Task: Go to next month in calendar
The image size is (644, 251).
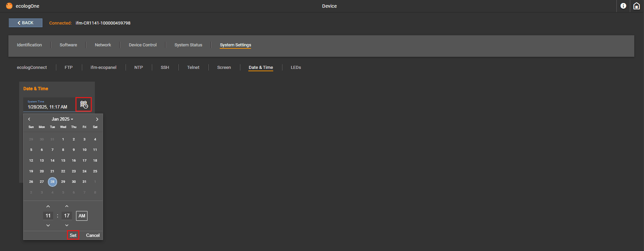Action: click(x=97, y=119)
